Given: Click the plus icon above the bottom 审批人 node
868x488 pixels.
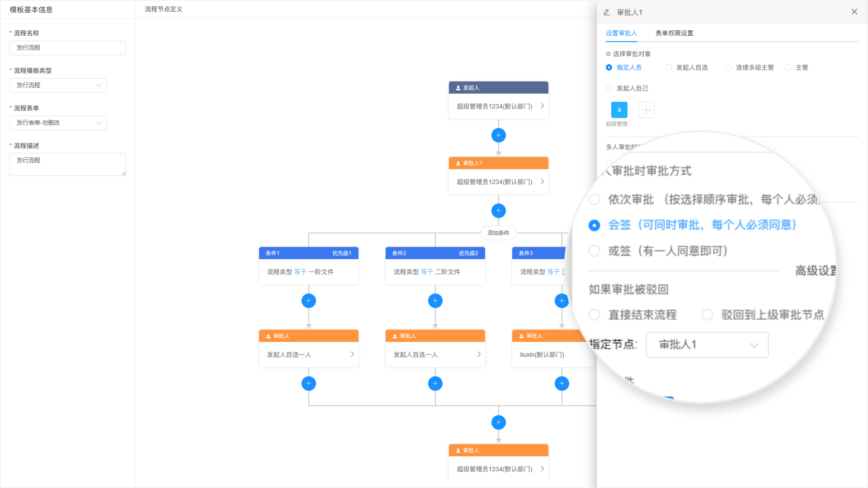Looking at the screenshot, I should tap(498, 422).
